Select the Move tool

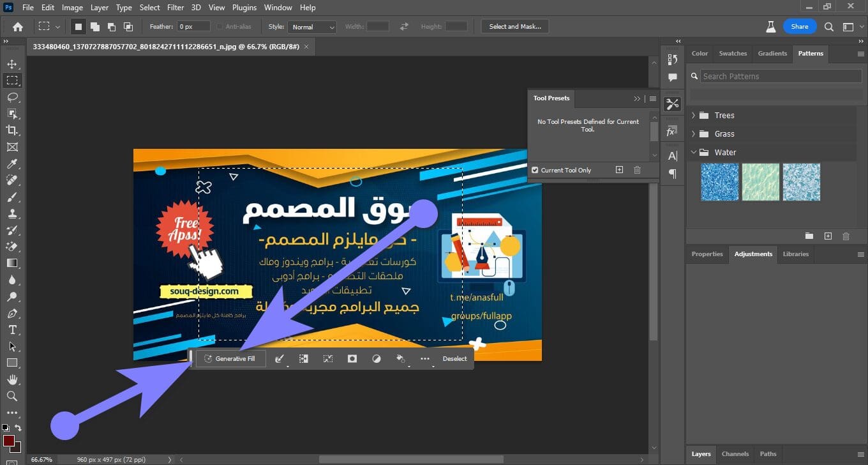[x=12, y=64]
